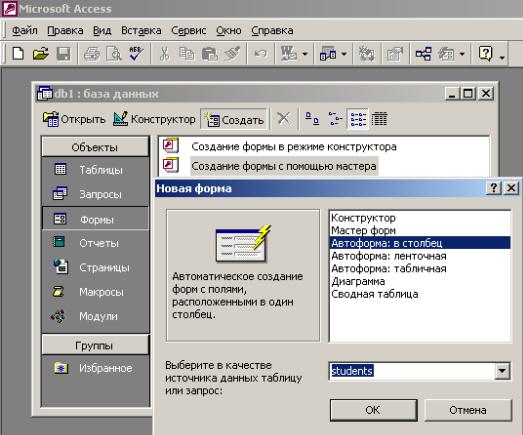Click the Properties toolbar icon
The width and height of the screenshot is (523, 435).
(x=394, y=53)
